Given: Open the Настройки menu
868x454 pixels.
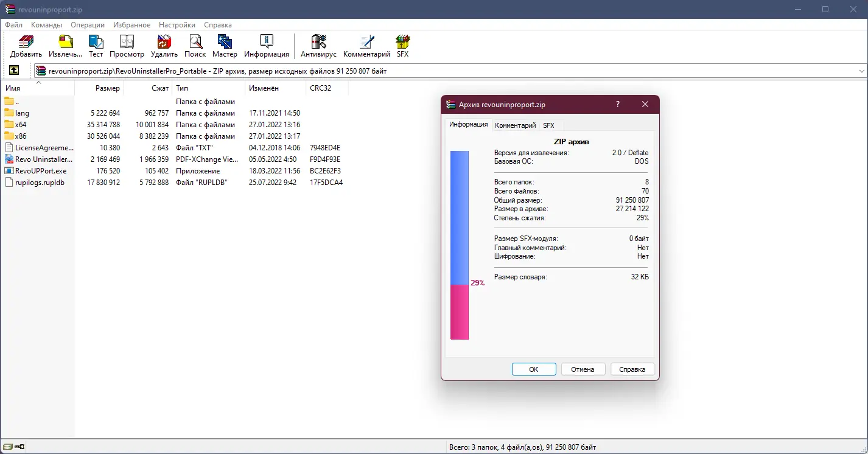Looking at the screenshot, I should point(177,25).
